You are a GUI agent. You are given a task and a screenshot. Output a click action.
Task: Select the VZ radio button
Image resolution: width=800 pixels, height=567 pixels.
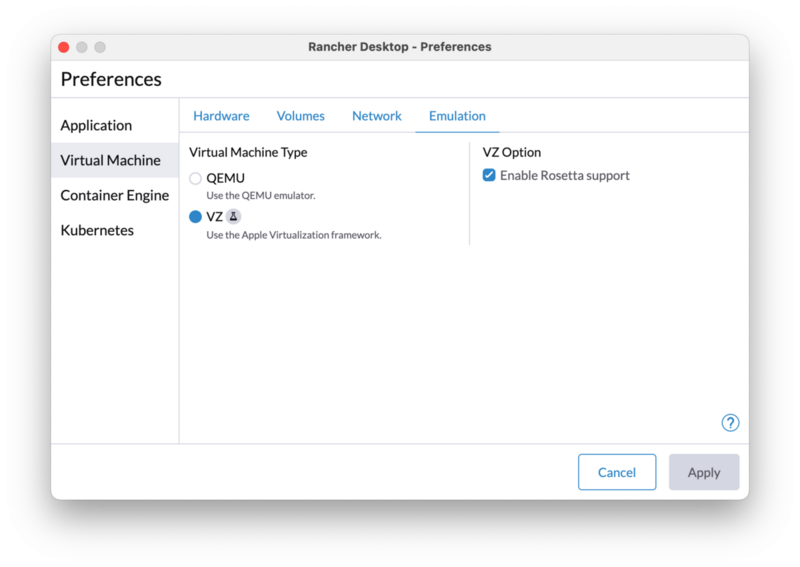tap(195, 217)
